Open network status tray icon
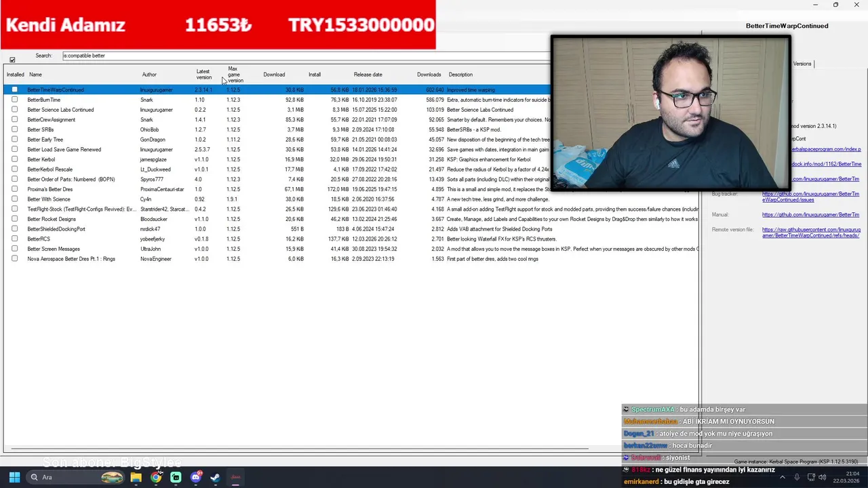Screen dimensions: 868x488 pos(811,477)
